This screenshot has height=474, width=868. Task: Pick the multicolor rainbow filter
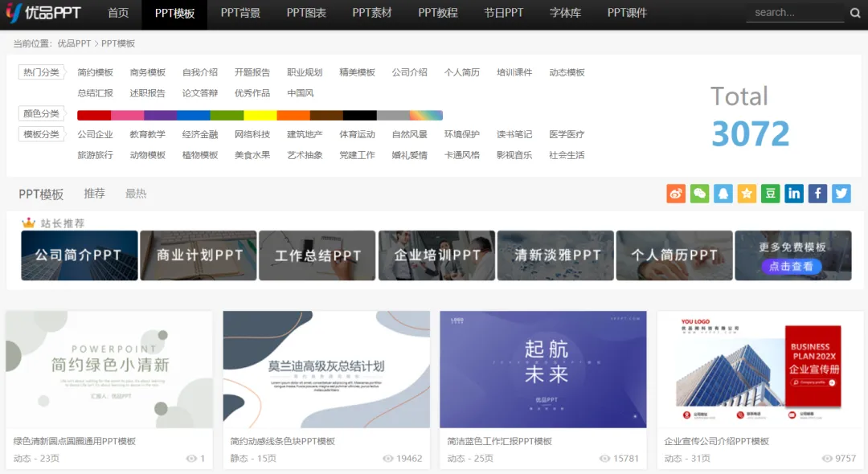426,115
